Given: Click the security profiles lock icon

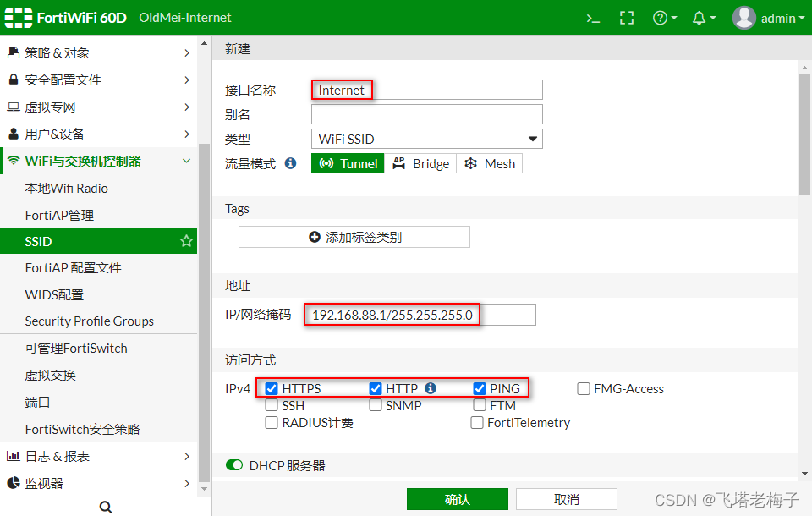Looking at the screenshot, I should [14, 80].
